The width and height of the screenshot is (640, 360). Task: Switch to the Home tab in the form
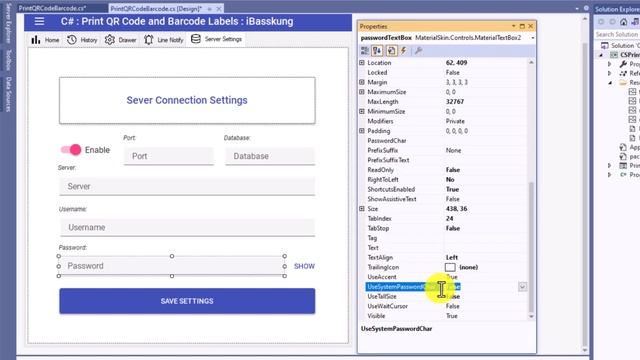[x=45, y=40]
